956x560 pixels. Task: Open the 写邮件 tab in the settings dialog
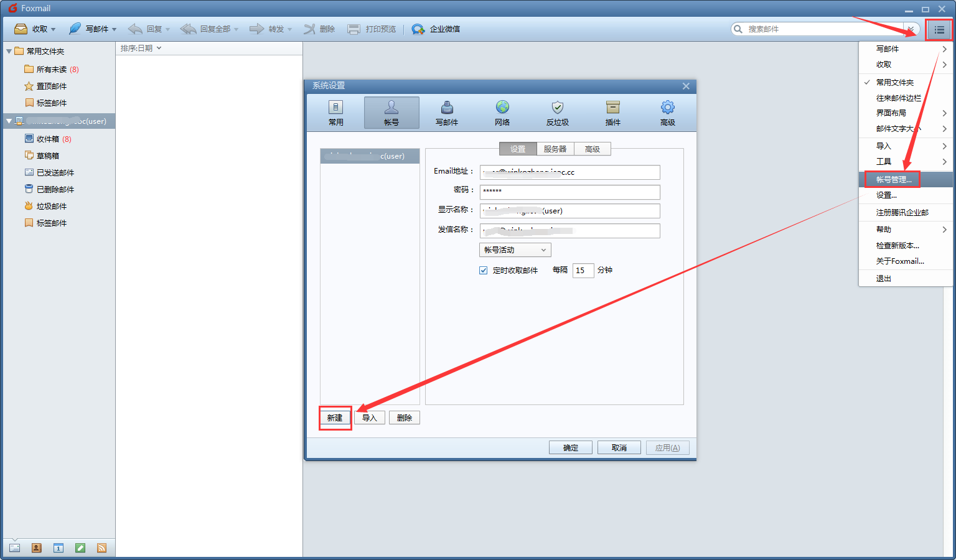pos(447,113)
